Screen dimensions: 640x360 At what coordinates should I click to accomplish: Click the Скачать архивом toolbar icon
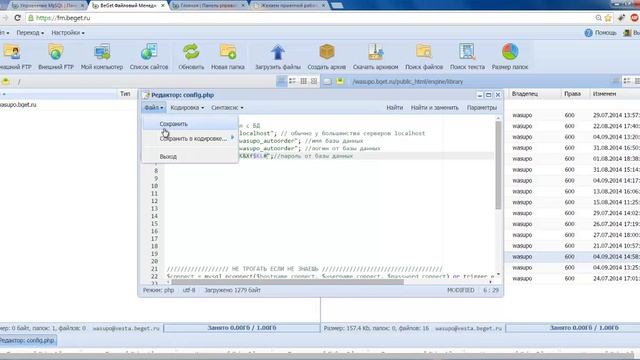[x=375, y=52]
